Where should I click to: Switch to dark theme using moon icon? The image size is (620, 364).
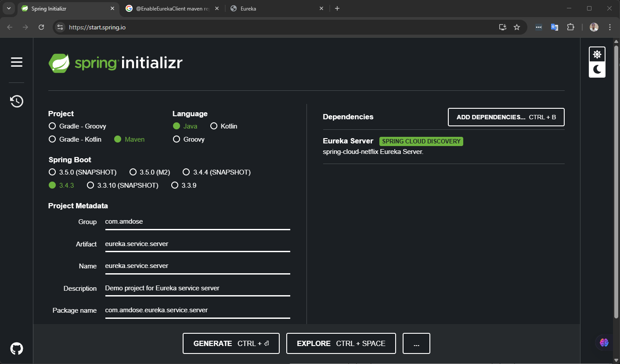597,69
